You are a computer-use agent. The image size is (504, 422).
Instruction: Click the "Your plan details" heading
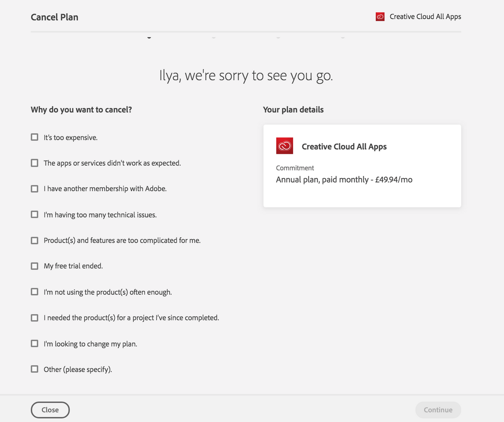tap(293, 110)
